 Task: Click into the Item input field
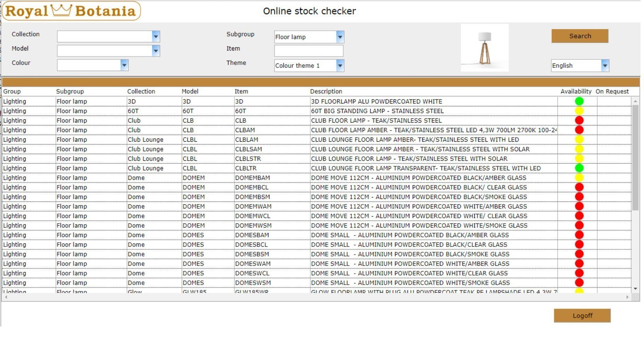click(309, 51)
